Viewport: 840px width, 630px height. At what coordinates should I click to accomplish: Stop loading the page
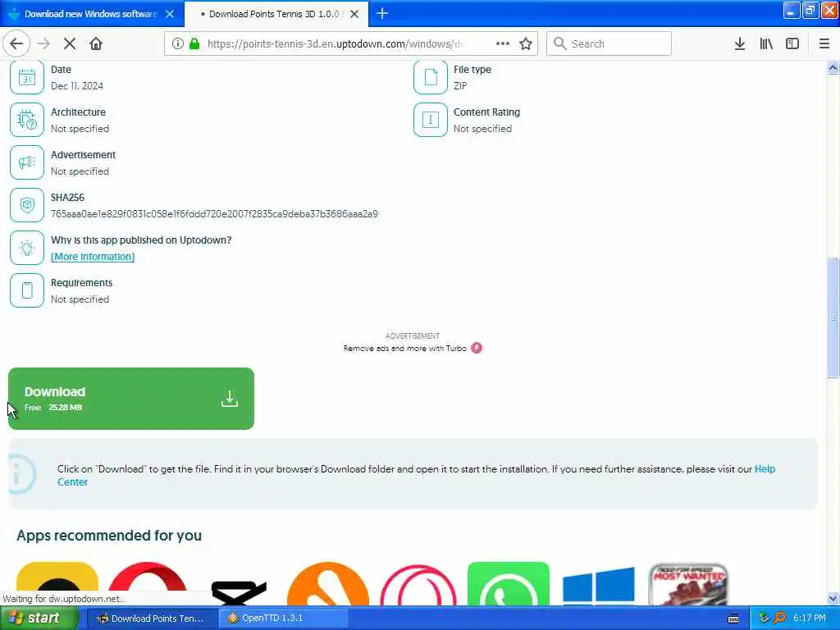point(70,43)
